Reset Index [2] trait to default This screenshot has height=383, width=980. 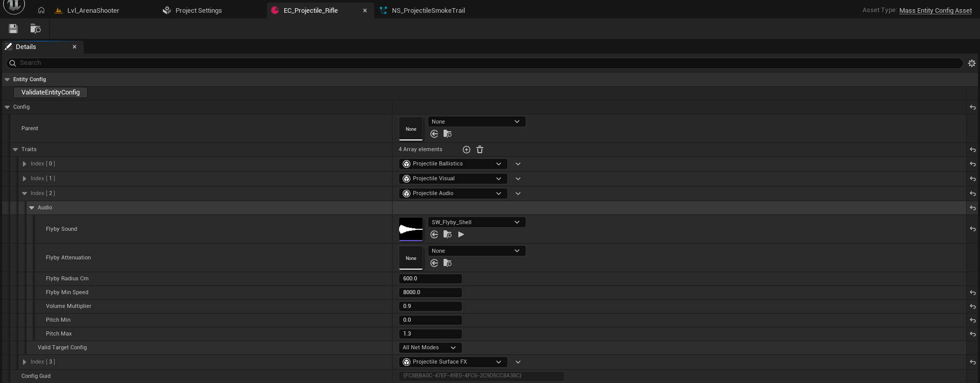tap(973, 194)
